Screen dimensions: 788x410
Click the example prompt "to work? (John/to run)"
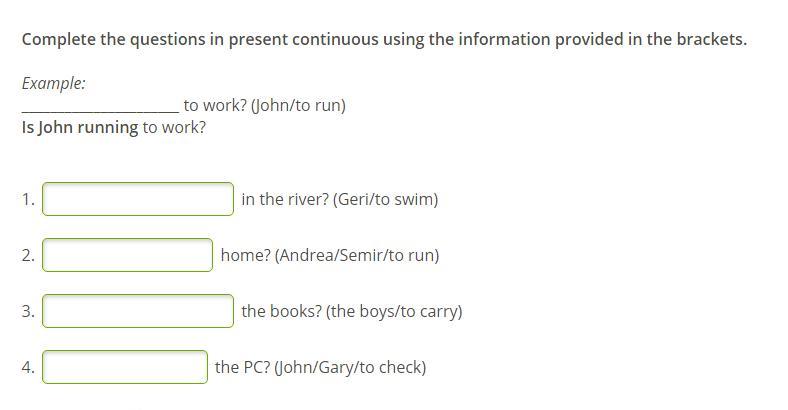pyautogui.click(x=265, y=105)
